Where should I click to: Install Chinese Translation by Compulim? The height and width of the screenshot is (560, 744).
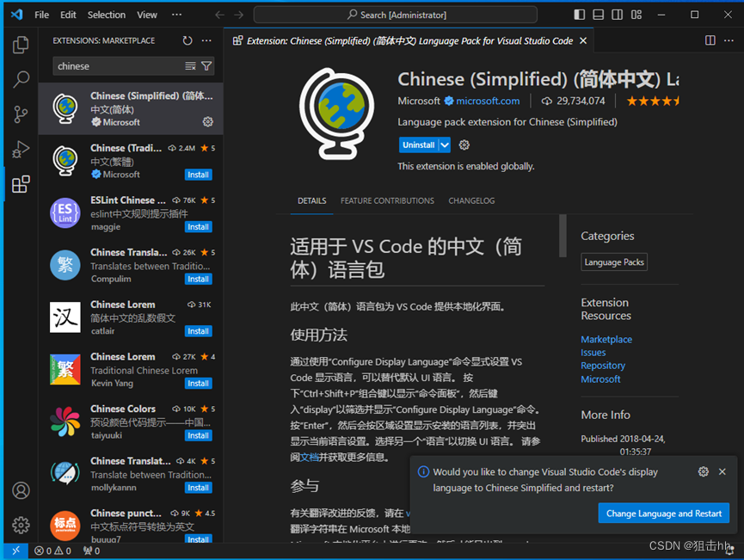pos(198,279)
